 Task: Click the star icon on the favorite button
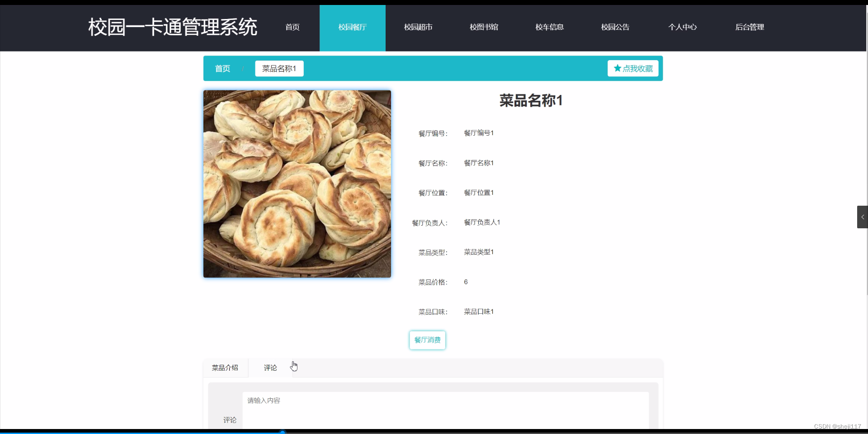[x=618, y=68]
